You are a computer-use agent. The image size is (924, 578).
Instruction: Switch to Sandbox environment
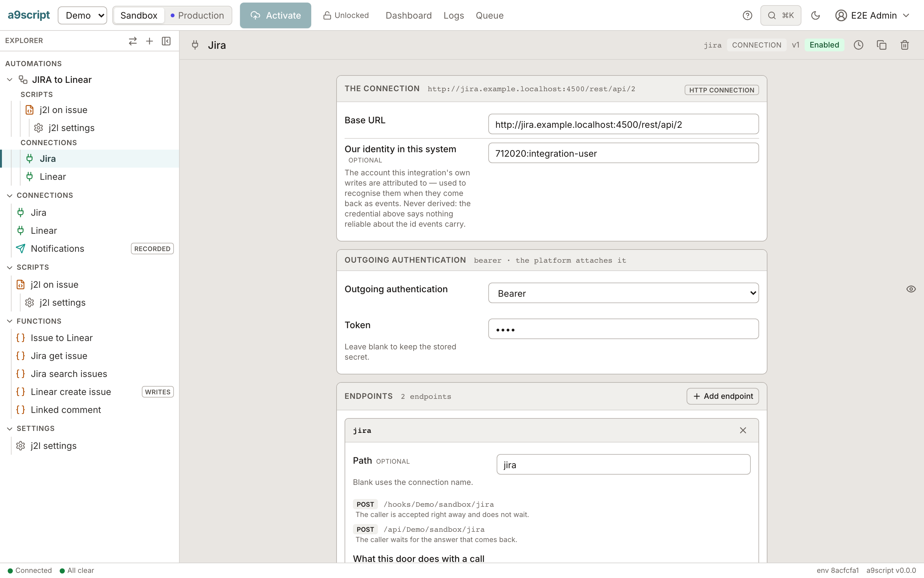[x=139, y=15]
